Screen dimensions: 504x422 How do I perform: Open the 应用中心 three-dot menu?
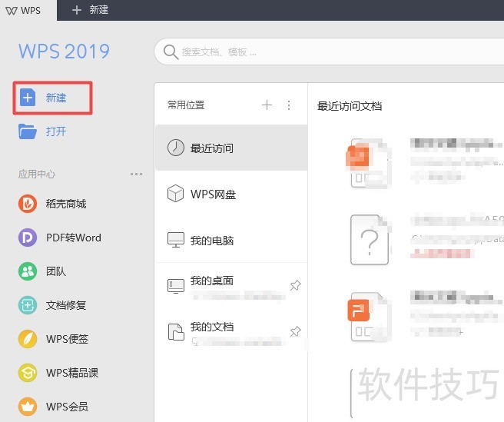coord(136,174)
